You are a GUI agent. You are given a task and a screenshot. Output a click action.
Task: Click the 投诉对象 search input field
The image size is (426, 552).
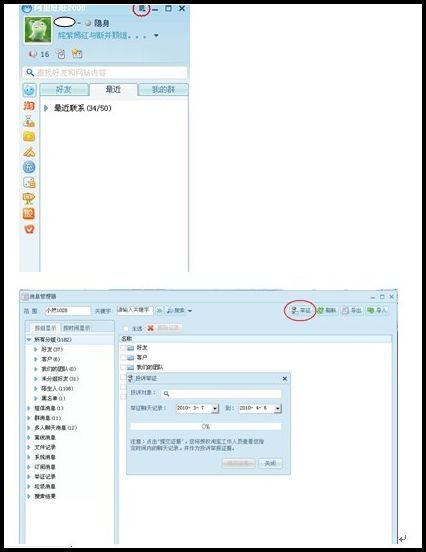(221, 394)
